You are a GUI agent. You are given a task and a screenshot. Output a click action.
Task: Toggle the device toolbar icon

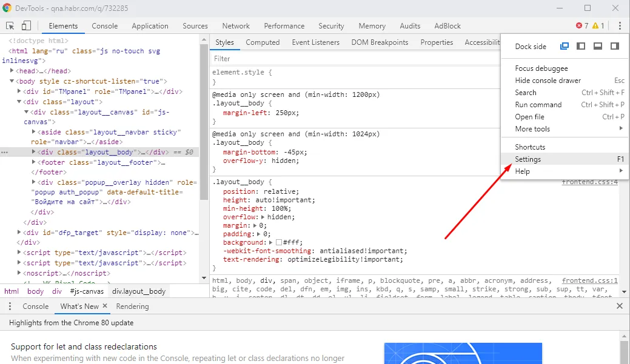pos(26,25)
